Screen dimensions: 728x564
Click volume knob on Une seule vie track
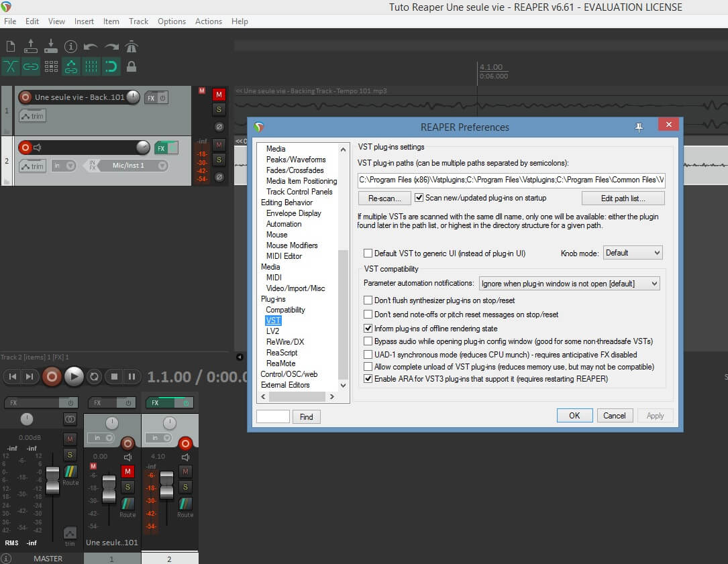[134, 97]
